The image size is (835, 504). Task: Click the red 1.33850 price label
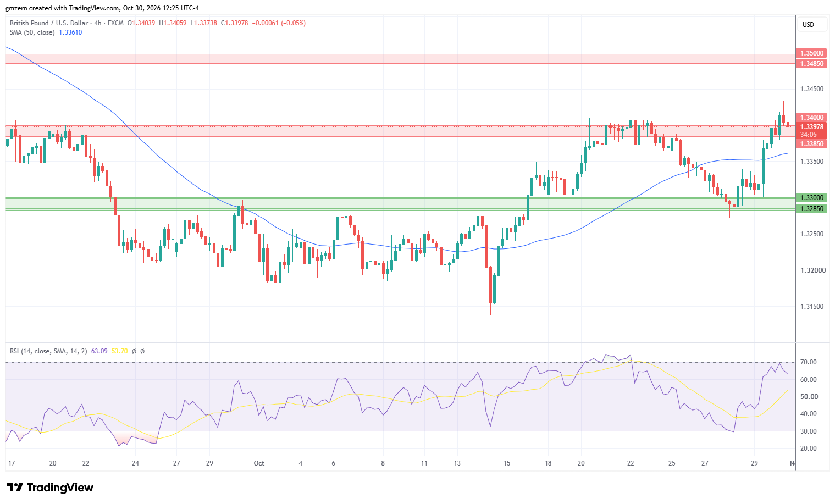tap(811, 144)
